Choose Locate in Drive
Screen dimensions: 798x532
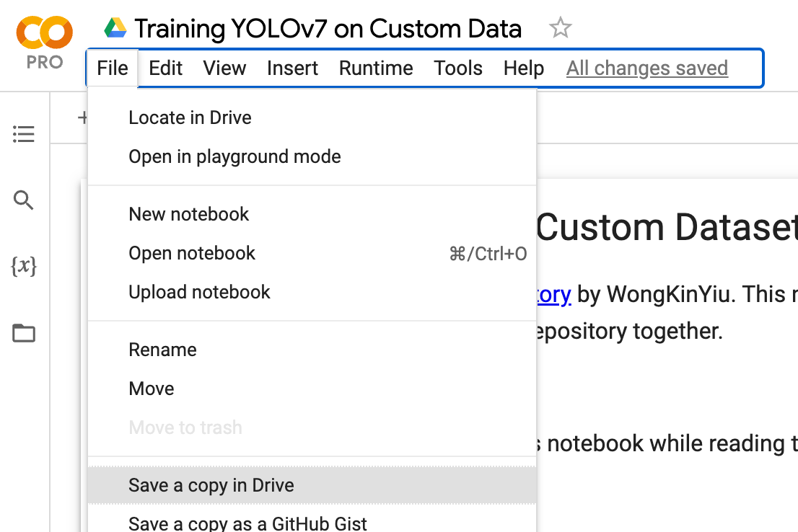coord(190,118)
